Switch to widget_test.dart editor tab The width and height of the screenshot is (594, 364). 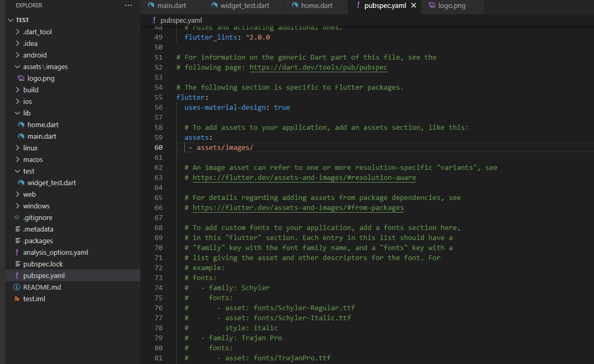[x=244, y=6]
